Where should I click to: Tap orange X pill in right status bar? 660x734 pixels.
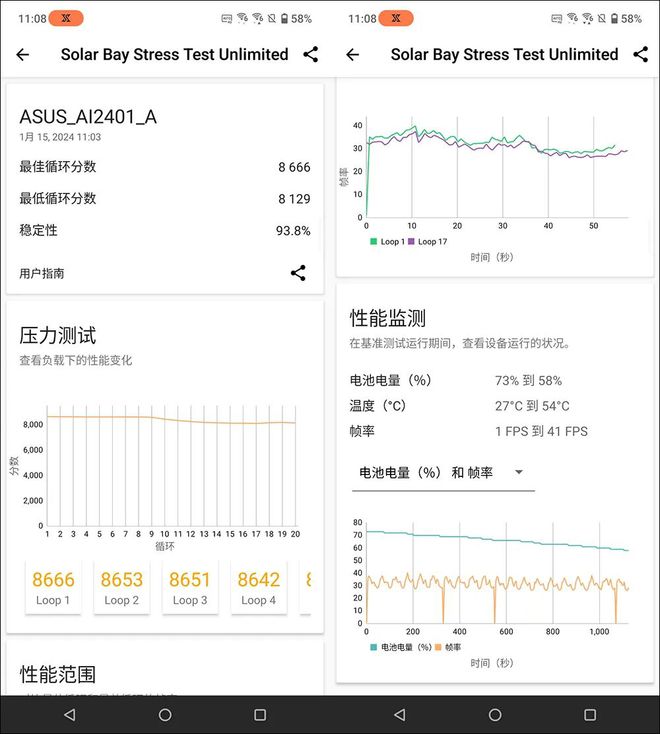396,18
